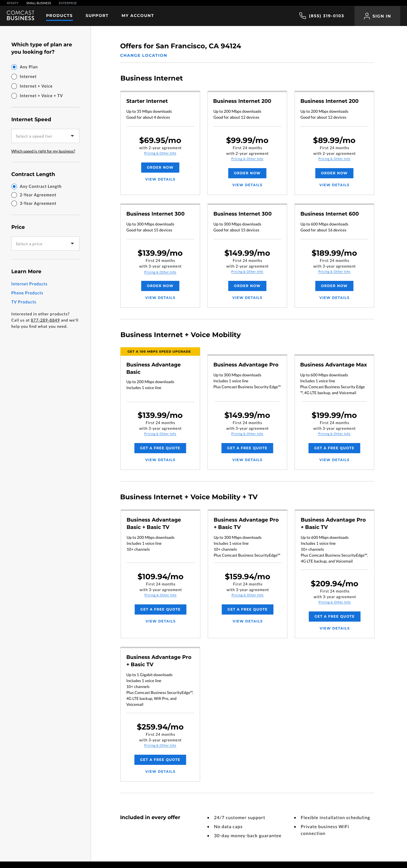Open the Select a price dropdown
Image resolution: width=407 pixels, height=868 pixels.
coord(45,243)
